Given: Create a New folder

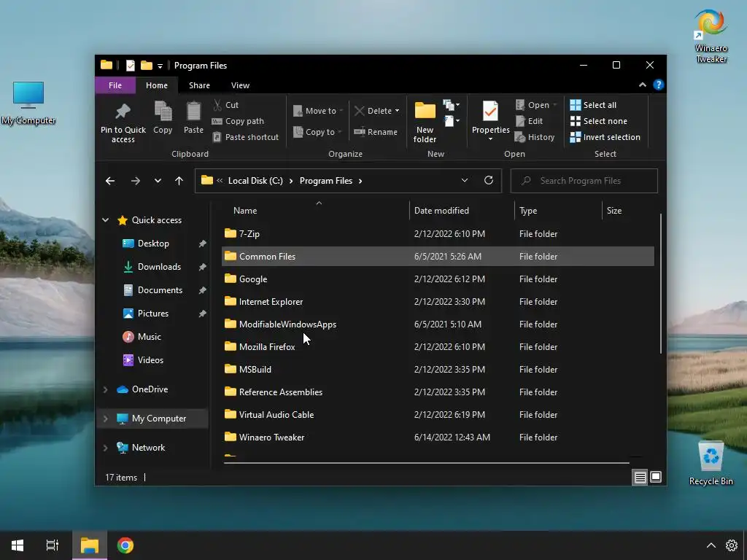Looking at the screenshot, I should [425, 122].
